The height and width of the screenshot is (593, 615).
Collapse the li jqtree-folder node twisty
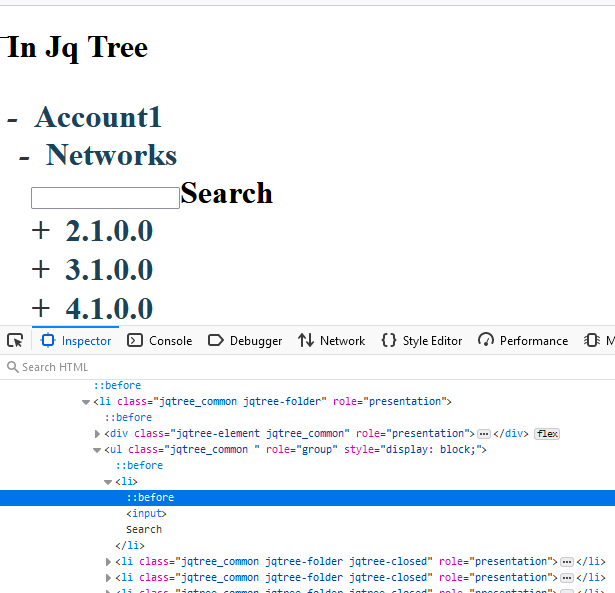click(x=86, y=402)
